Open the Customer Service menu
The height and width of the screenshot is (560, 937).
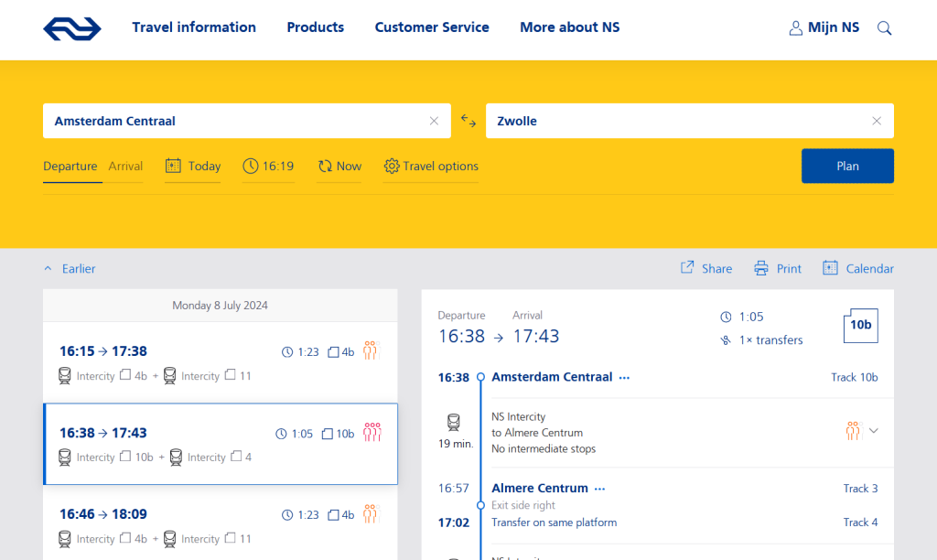(432, 27)
